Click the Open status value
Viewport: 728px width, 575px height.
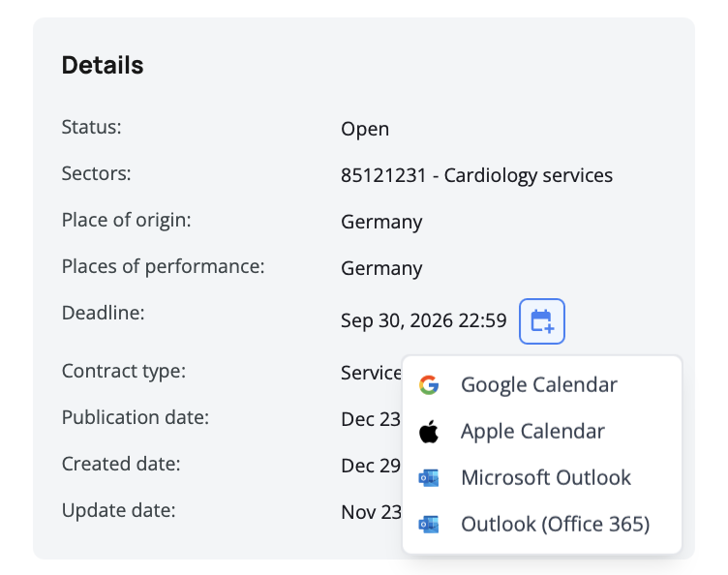coord(365,130)
